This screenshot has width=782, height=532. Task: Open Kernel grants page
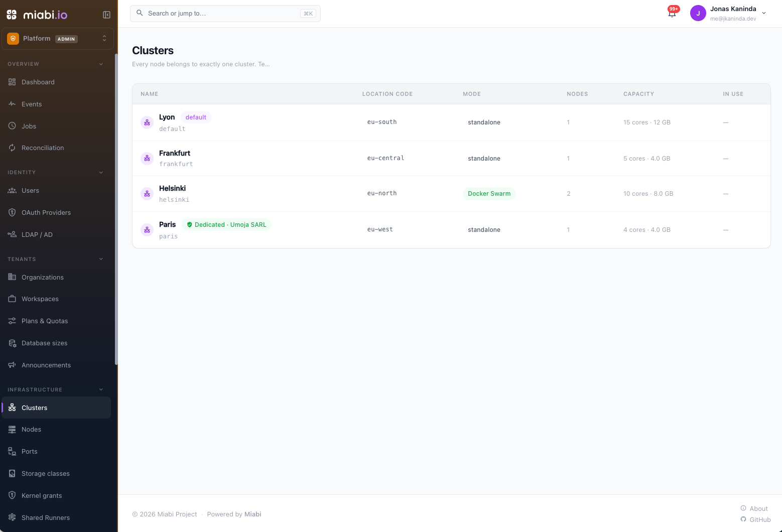pyautogui.click(x=56, y=496)
